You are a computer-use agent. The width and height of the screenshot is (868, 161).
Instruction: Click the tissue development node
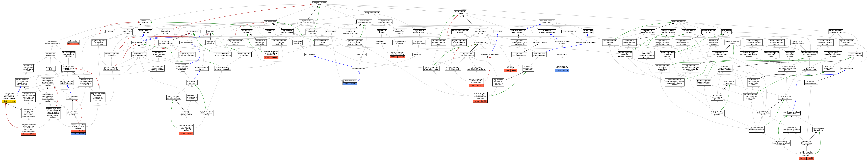(x=569, y=32)
